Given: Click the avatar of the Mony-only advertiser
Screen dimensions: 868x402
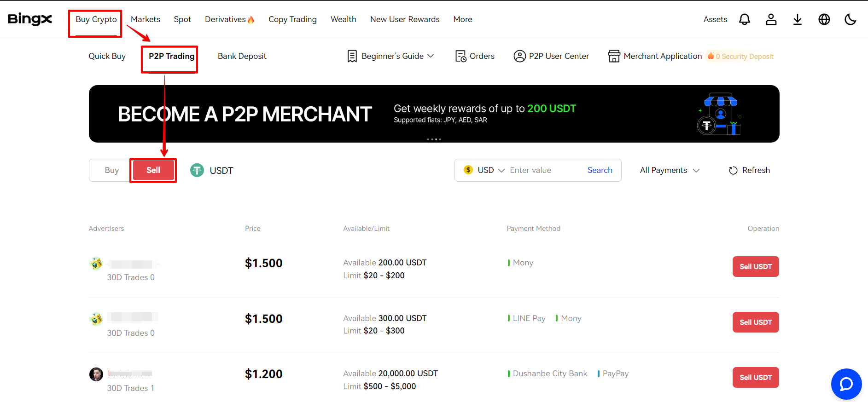Looking at the screenshot, I should click(96, 263).
